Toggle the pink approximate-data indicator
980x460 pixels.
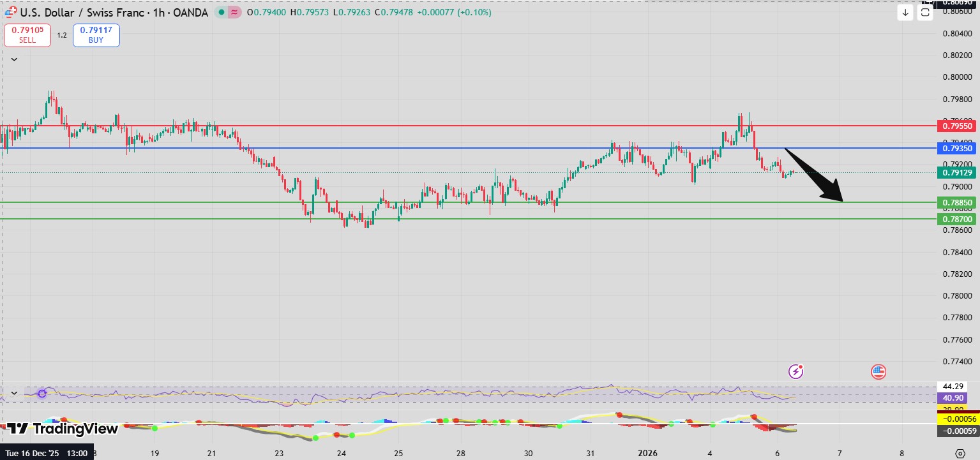pos(234,12)
